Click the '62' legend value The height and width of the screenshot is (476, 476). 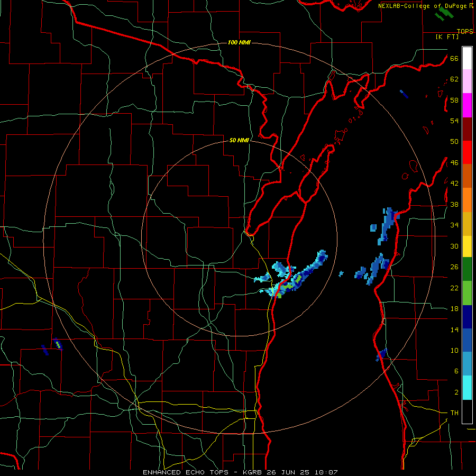point(454,79)
